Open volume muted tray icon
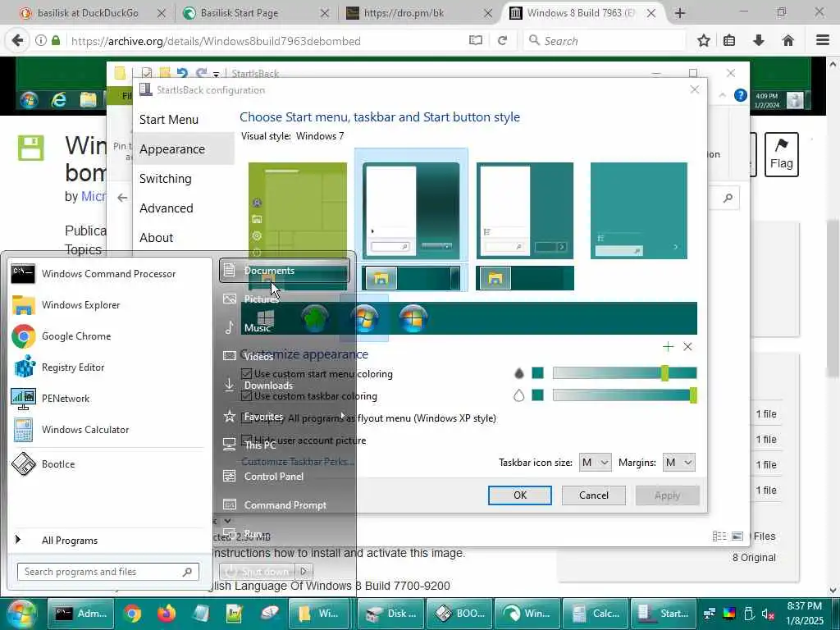 coord(768,614)
